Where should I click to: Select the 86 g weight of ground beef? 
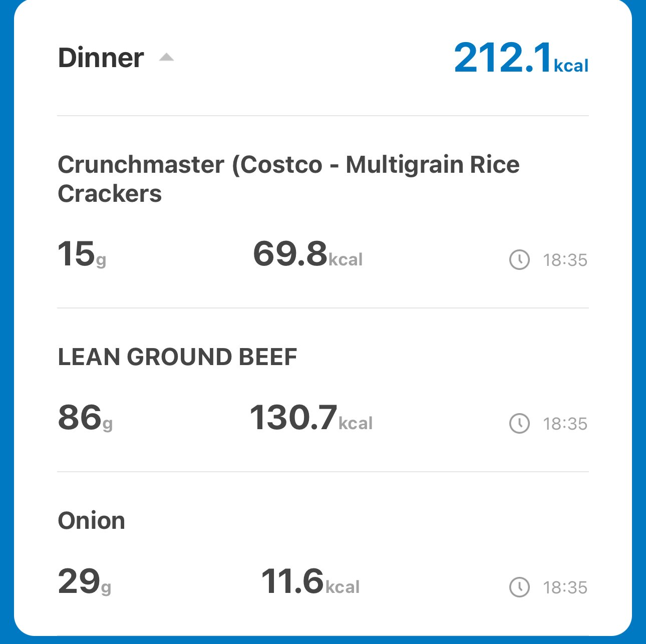click(x=85, y=418)
